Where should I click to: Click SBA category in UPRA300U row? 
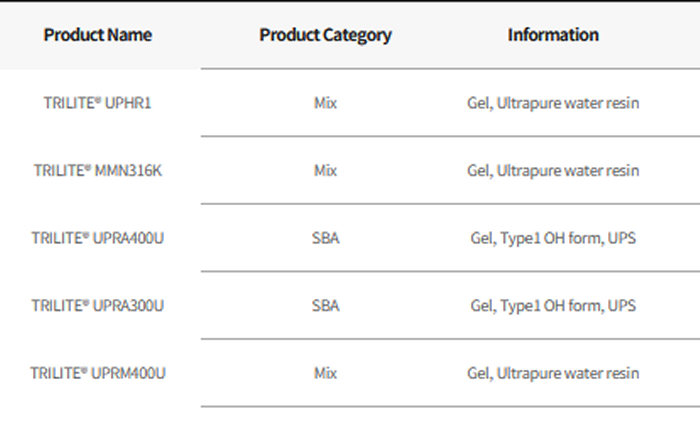[x=325, y=305]
